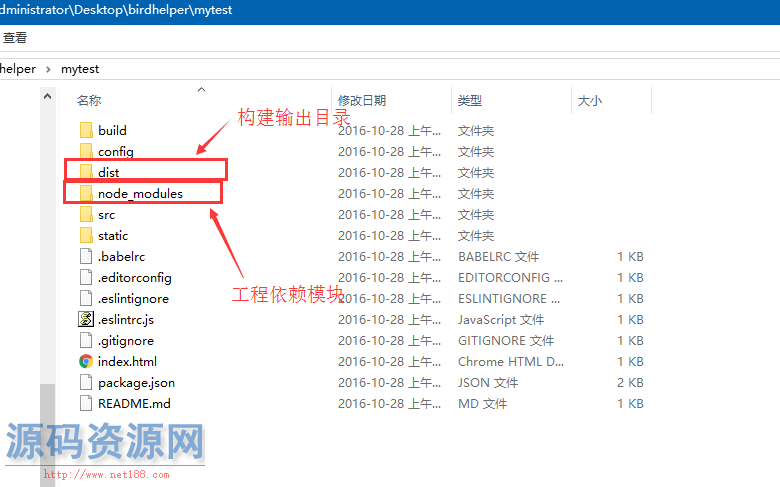780x487 pixels.
Task: Expand the breadcrumb chevron before mytest
Action: click(x=48, y=69)
